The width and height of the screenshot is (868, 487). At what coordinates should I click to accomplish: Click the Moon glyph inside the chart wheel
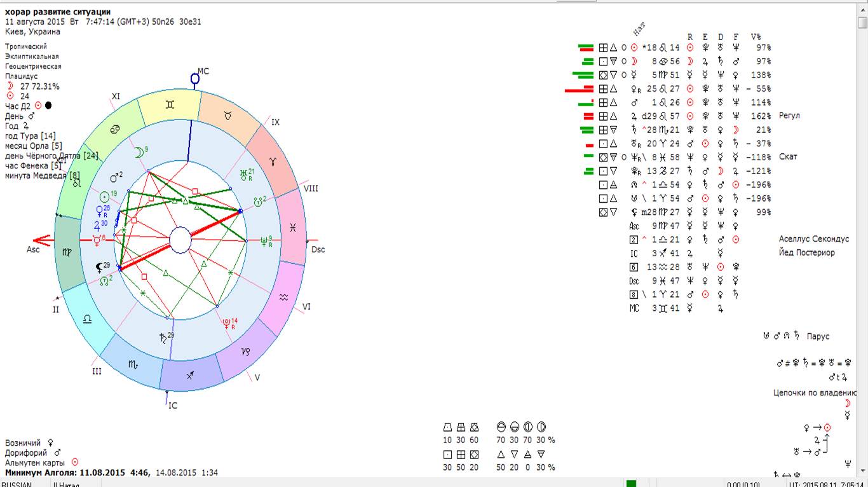point(139,153)
